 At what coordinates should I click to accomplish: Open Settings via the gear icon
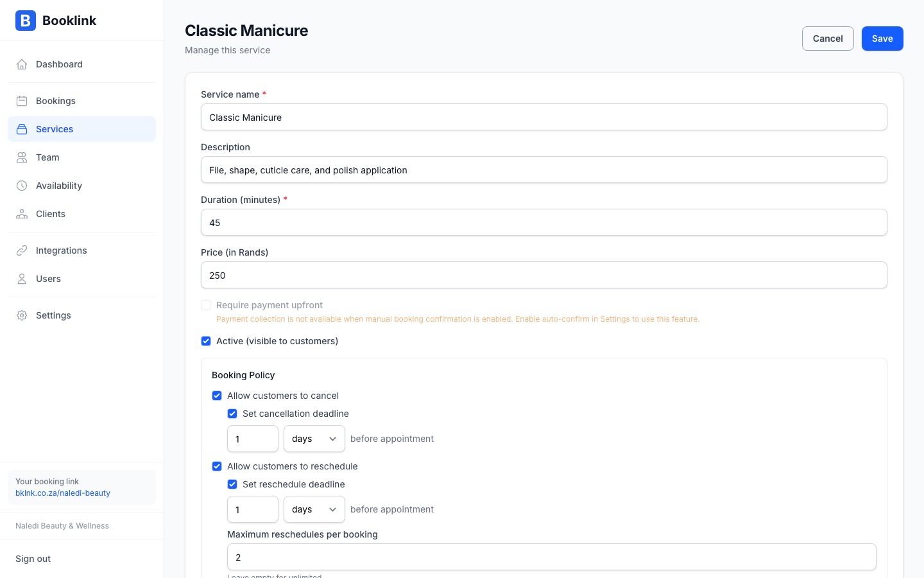[x=22, y=315]
